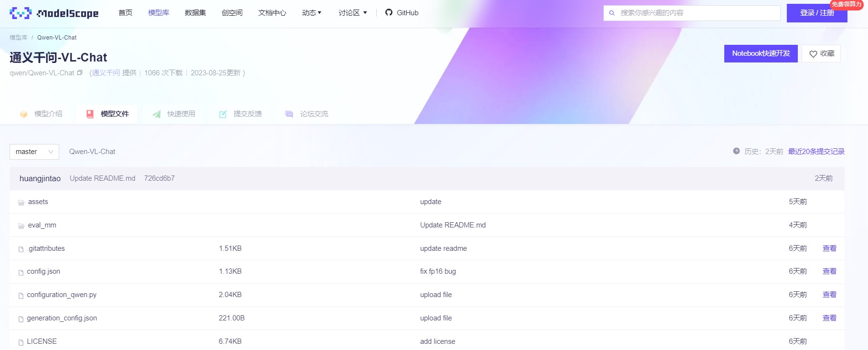Open the .gitattributes file name

[x=46, y=248]
